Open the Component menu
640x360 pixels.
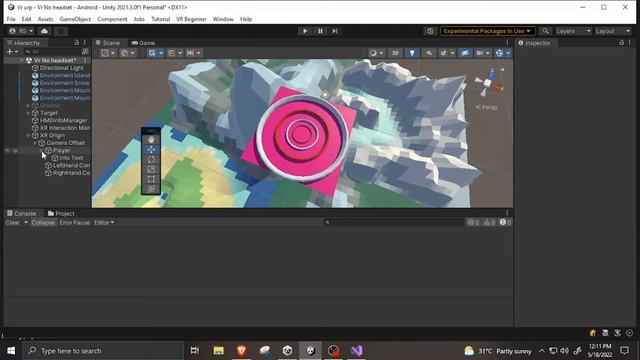pos(112,19)
